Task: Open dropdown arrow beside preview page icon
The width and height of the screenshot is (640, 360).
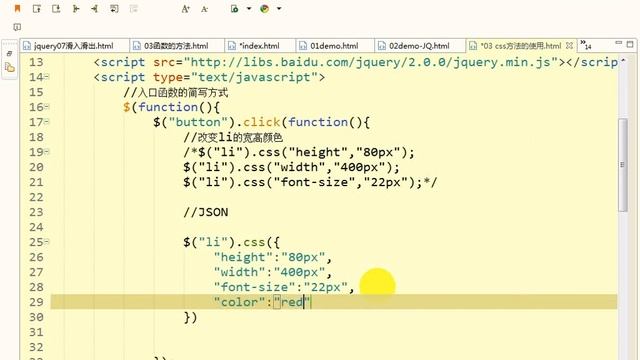Action: pos(249,9)
